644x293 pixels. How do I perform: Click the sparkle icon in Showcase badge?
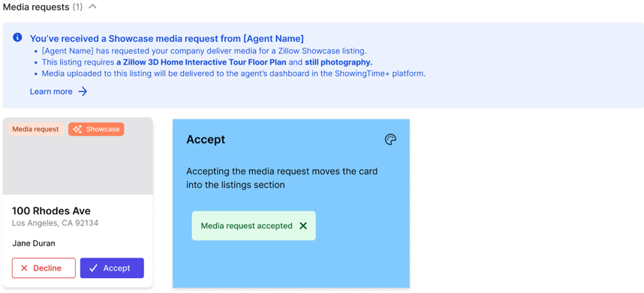pyautogui.click(x=77, y=129)
